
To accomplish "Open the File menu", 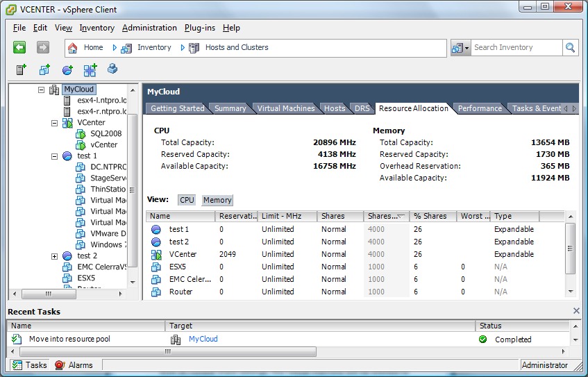I will pyautogui.click(x=19, y=28).
